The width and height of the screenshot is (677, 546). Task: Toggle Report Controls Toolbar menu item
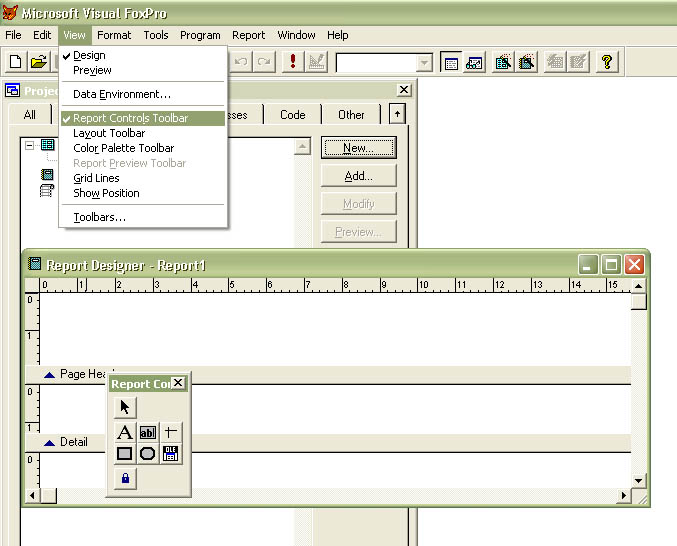pos(142,118)
